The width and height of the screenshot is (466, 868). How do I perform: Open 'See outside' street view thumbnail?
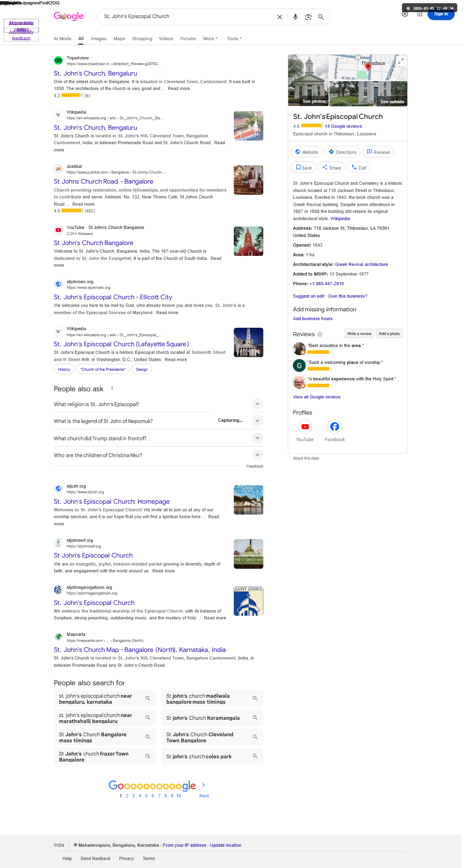click(368, 94)
